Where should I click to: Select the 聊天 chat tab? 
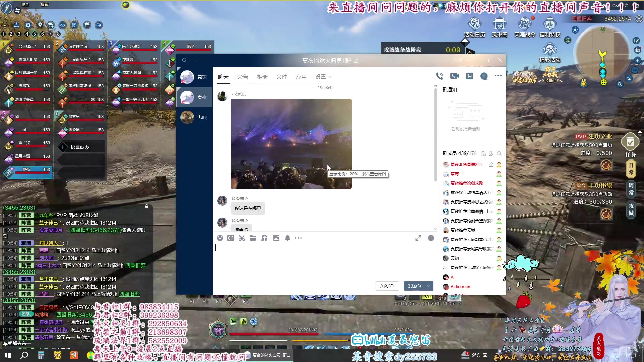coord(223,77)
